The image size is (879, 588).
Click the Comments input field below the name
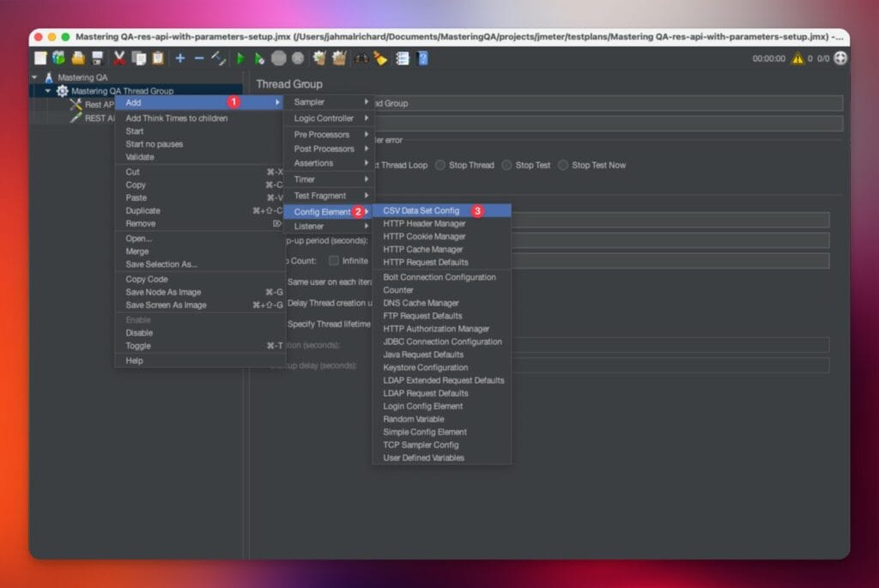coord(609,124)
